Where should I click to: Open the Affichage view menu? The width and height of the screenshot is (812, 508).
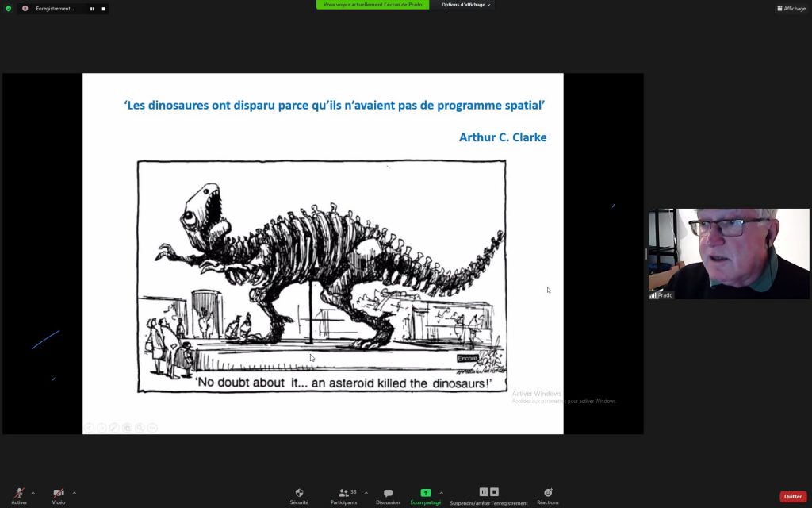click(x=791, y=8)
